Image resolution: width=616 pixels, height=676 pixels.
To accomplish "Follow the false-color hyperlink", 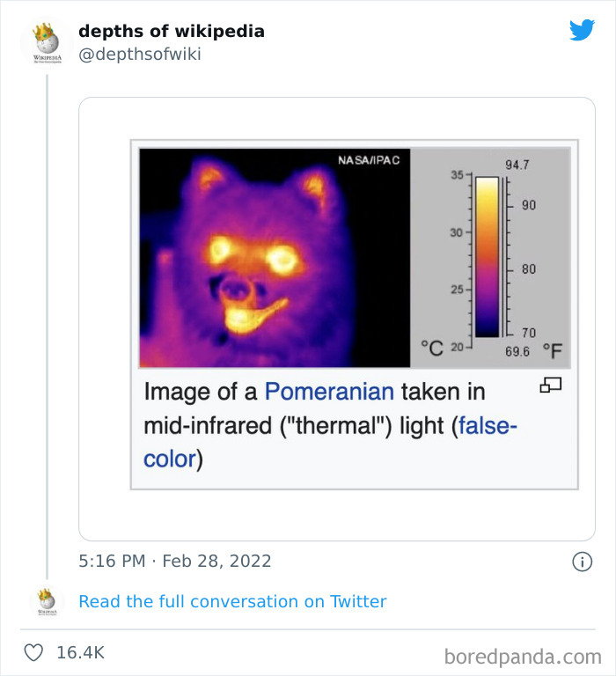I will (x=485, y=426).
